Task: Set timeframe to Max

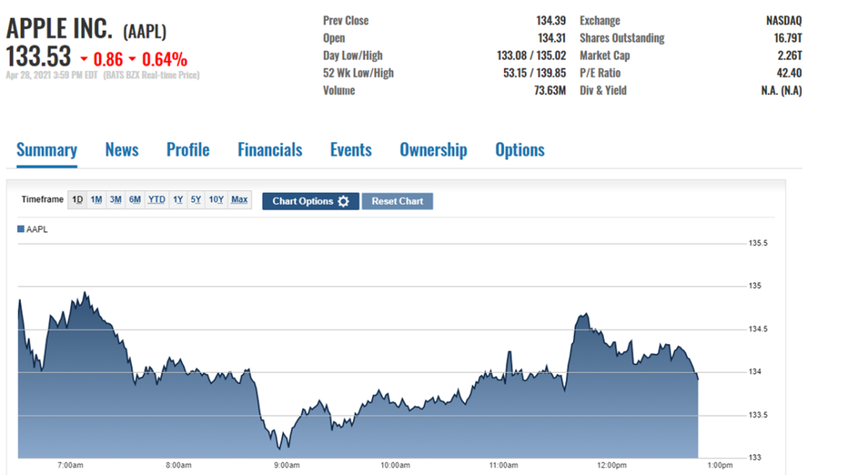Action: click(x=239, y=200)
